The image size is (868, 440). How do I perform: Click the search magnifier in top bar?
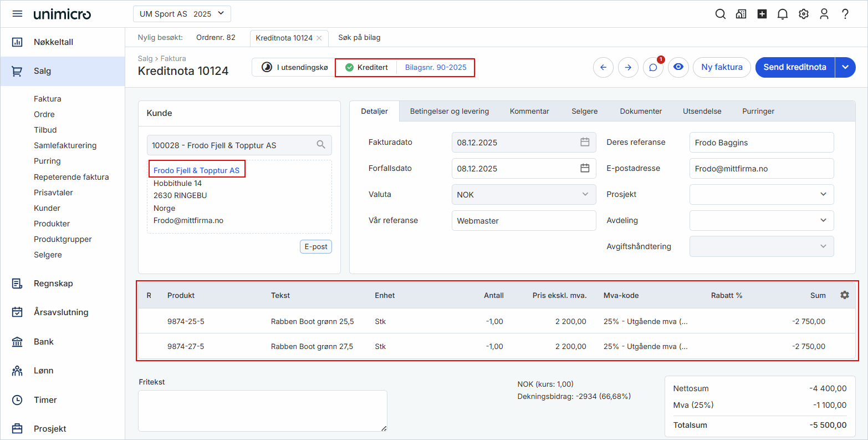tap(720, 14)
